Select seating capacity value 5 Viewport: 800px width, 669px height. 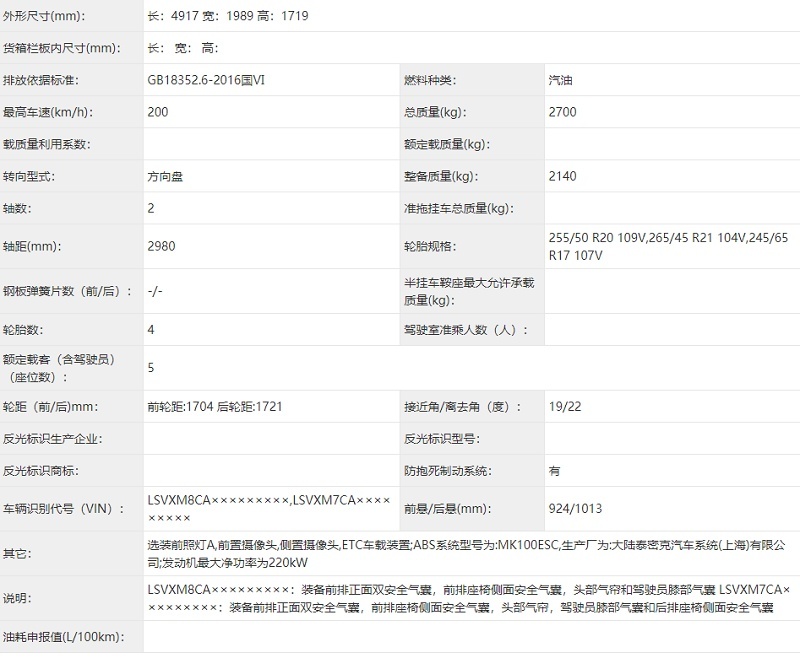pyautogui.click(x=151, y=368)
